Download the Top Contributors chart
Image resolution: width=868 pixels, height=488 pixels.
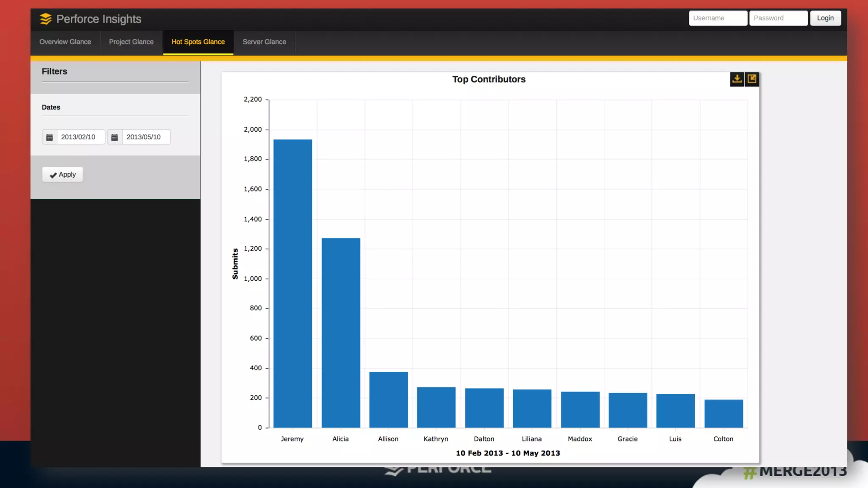click(737, 79)
